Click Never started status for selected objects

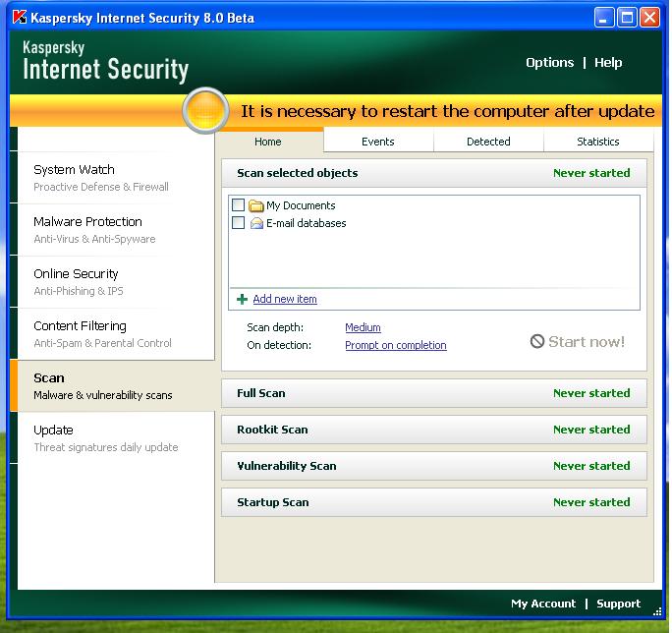pyautogui.click(x=591, y=173)
